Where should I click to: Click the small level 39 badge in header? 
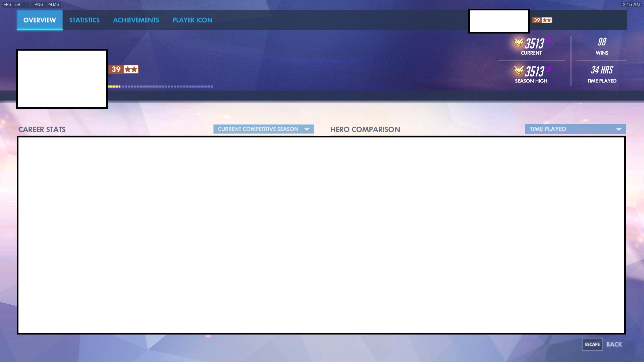(542, 20)
